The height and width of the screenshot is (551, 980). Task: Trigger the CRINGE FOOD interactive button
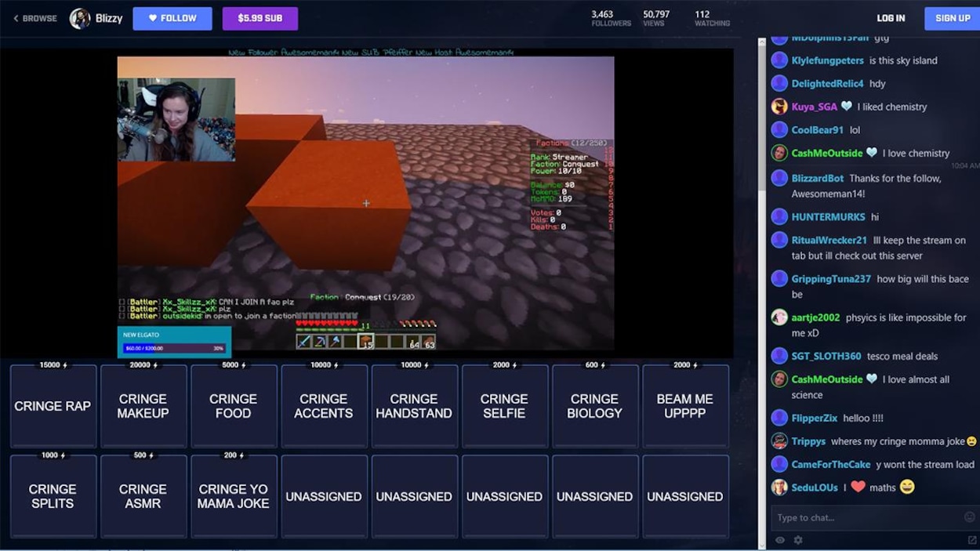pyautogui.click(x=233, y=406)
